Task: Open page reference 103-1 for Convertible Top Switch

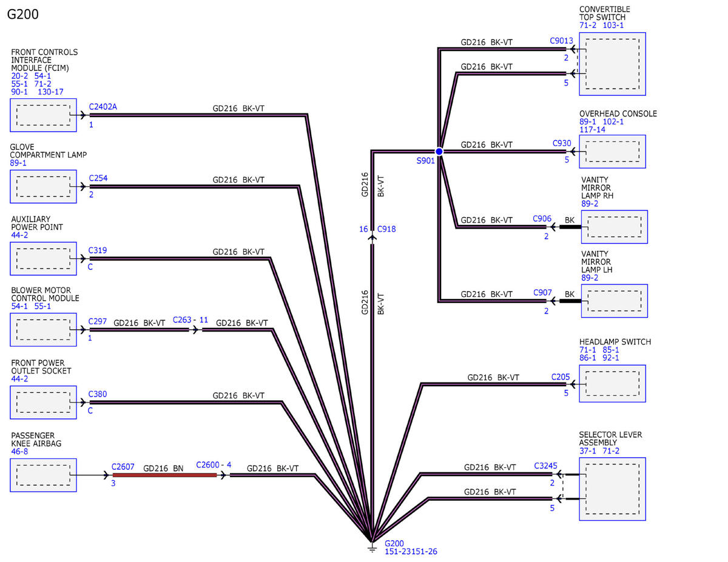Action: [x=613, y=25]
